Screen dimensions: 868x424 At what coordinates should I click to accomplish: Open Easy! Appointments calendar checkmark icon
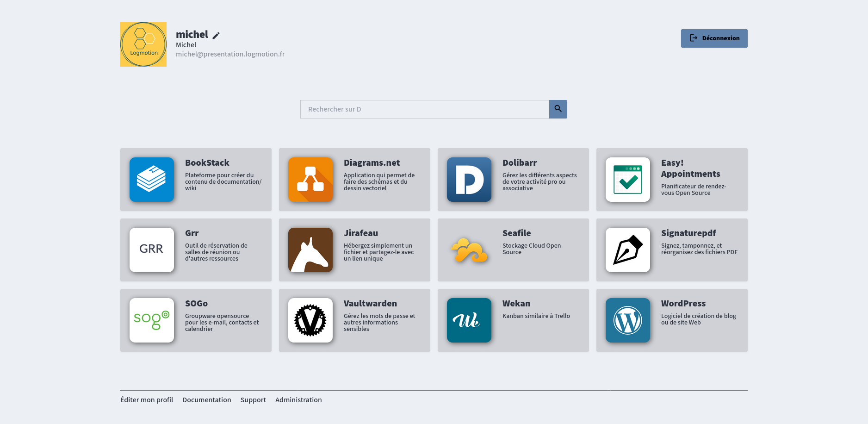click(628, 180)
